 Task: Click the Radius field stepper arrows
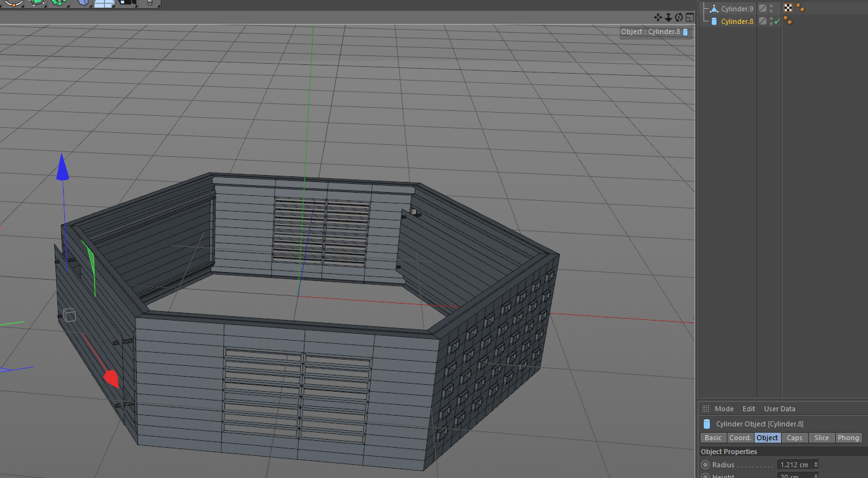pyautogui.click(x=816, y=465)
